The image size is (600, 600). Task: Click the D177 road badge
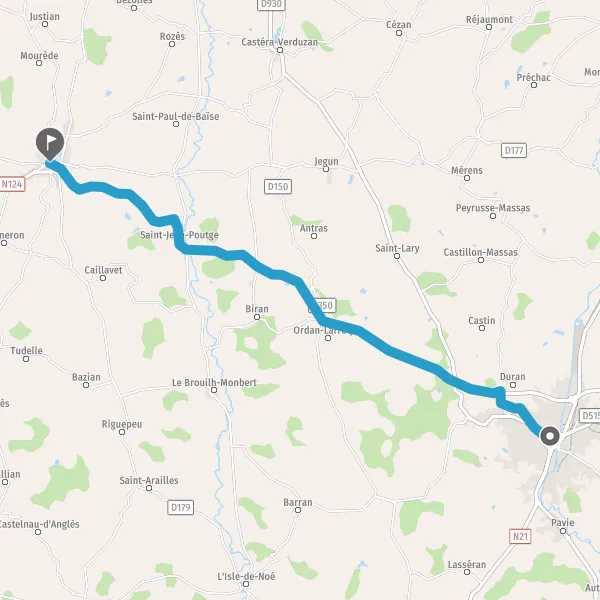click(x=514, y=150)
